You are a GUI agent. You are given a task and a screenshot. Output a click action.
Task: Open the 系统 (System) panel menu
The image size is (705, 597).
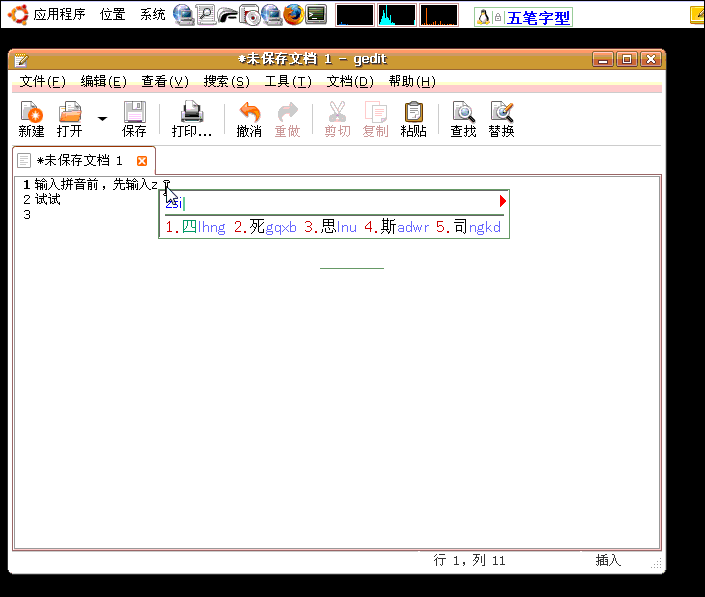coord(152,14)
